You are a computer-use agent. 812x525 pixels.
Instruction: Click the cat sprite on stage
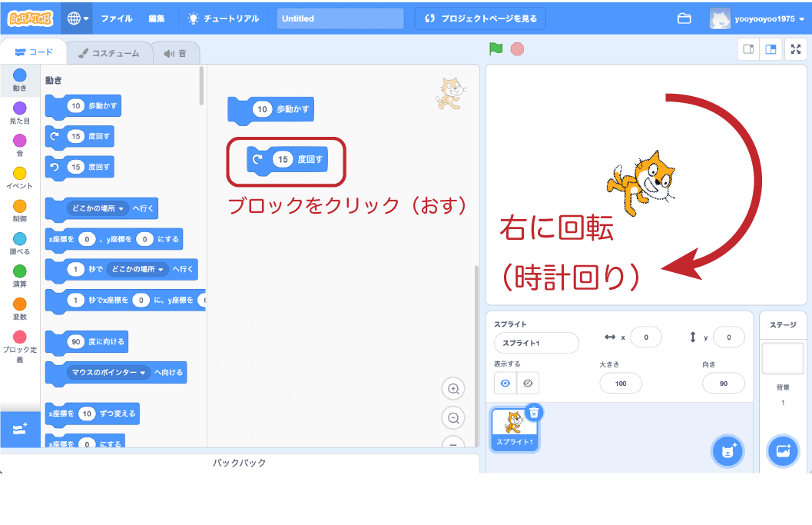(x=641, y=183)
